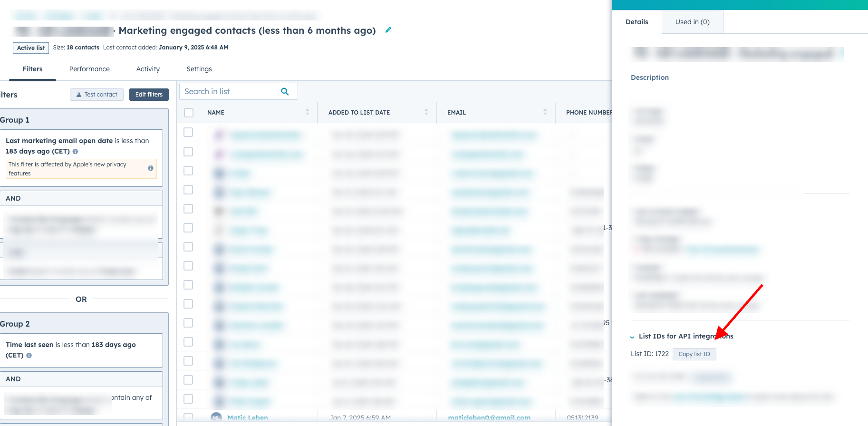Click the pencil icon to edit list name

click(388, 30)
